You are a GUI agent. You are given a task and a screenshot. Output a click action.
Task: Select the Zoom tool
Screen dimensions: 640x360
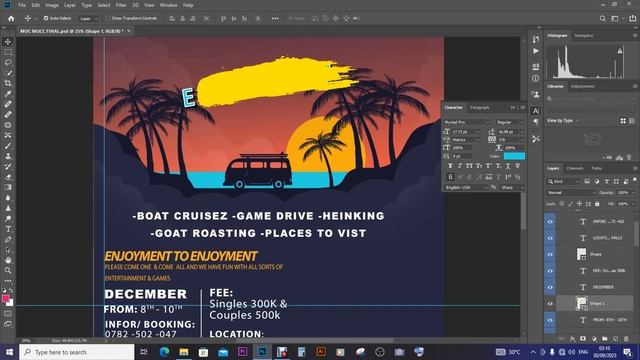point(8,270)
